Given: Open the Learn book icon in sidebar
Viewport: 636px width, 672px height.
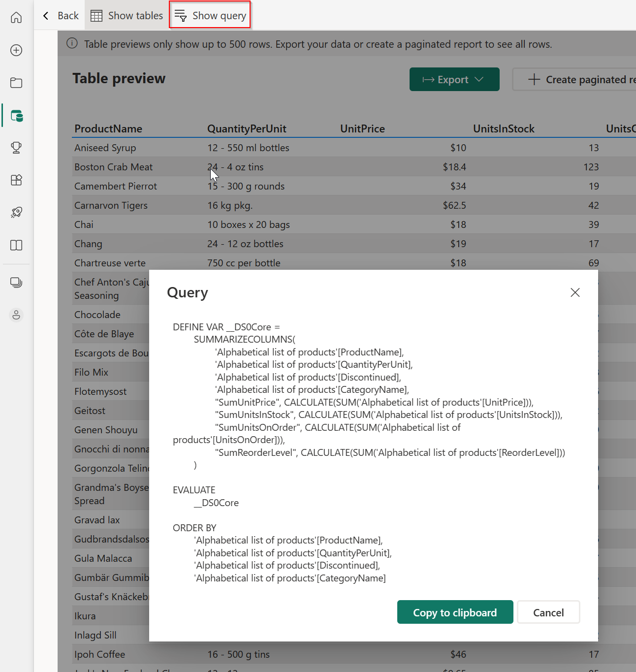Looking at the screenshot, I should [x=16, y=245].
